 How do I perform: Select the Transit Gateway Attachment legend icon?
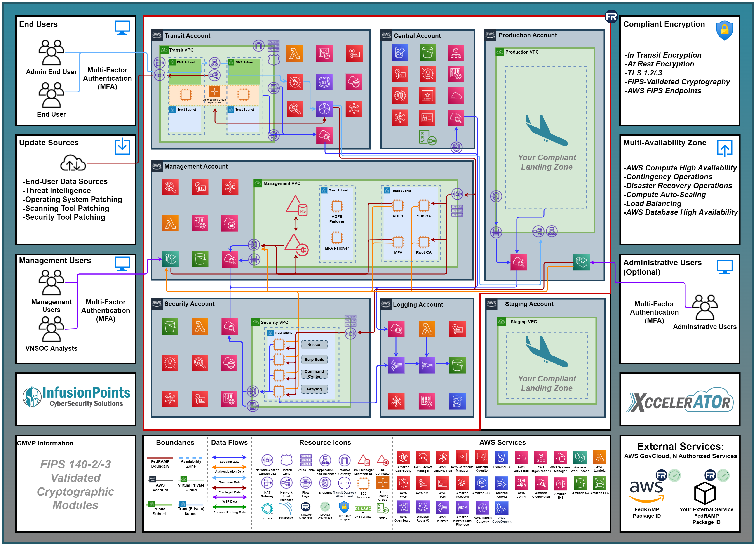(344, 483)
